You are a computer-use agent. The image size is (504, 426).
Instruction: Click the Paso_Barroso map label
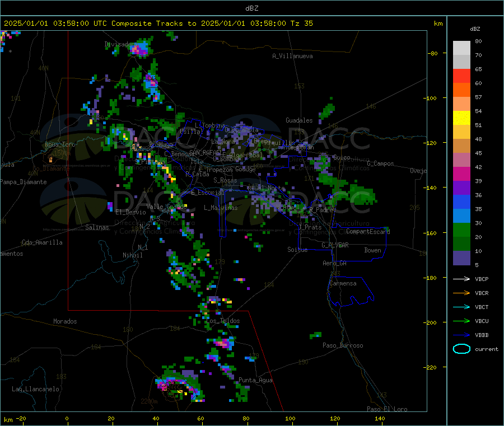(x=343, y=346)
